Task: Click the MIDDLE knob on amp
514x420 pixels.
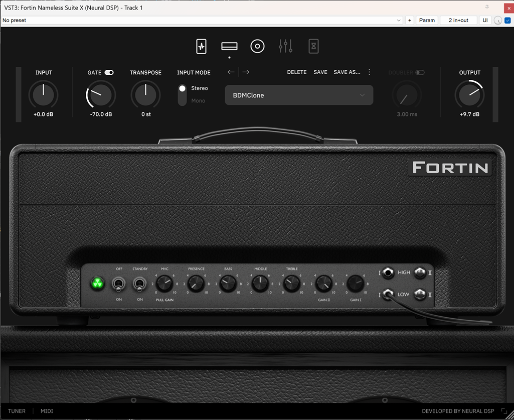Action: 260,284
